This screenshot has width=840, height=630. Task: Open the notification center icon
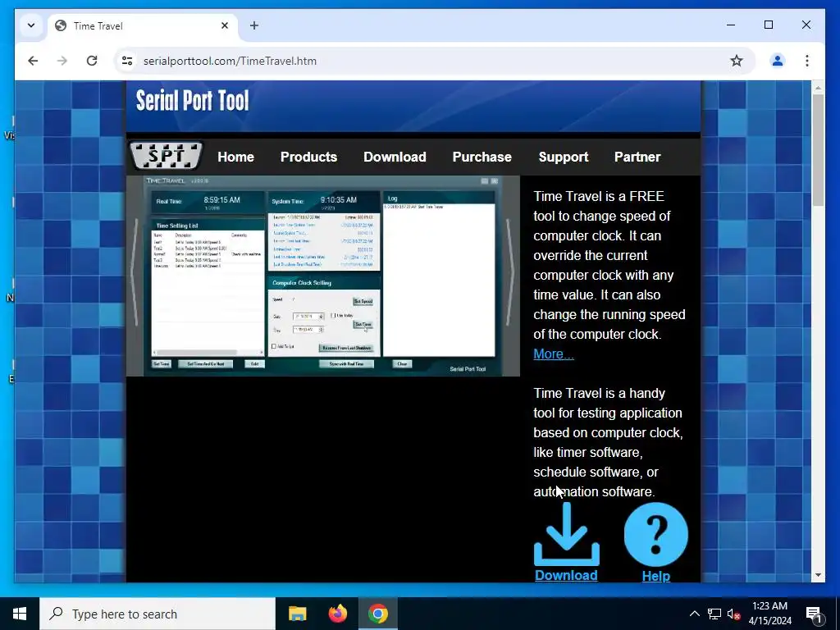[814, 614]
